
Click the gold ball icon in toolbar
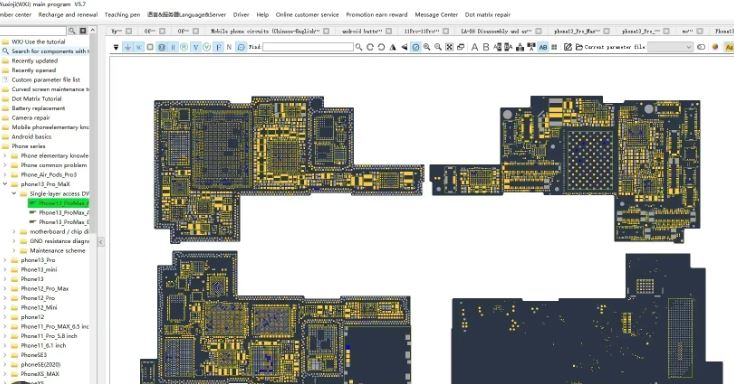[x=715, y=47]
